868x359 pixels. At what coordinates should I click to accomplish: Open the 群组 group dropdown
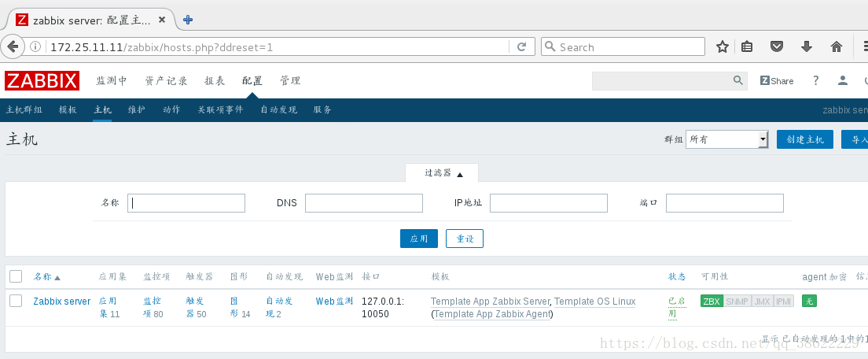[726, 139]
